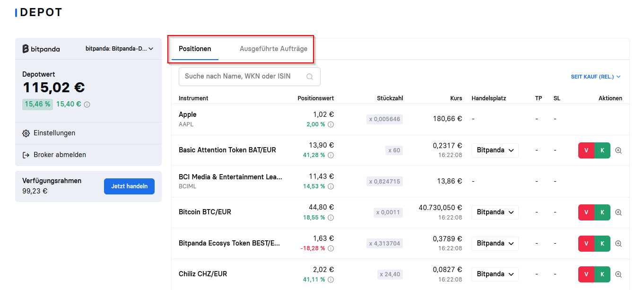This screenshot has height=290, width=644.
Task: Open the SEIT KAUF (REL.) sort dropdown
Action: pyautogui.click(x=596, y=77)
